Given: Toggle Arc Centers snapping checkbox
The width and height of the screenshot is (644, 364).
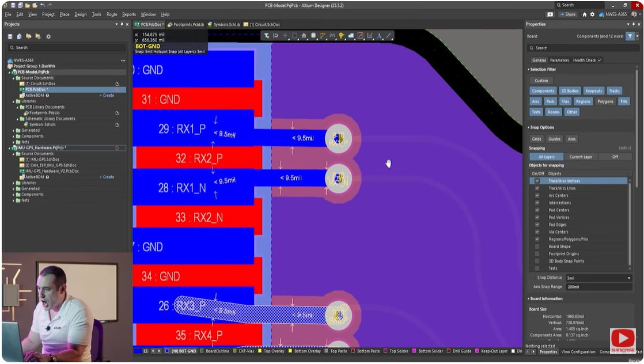Looking at the screenshot, I should point(537,196).
